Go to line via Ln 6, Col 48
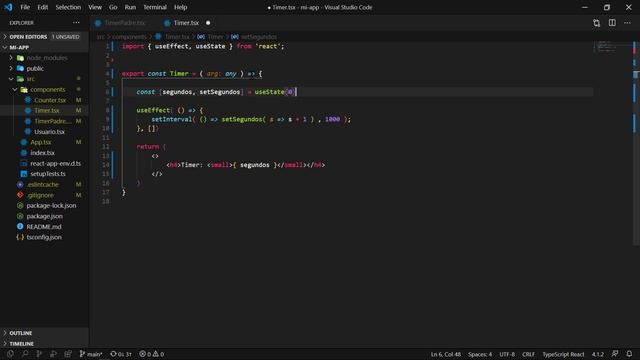 (x=445, y=354)
